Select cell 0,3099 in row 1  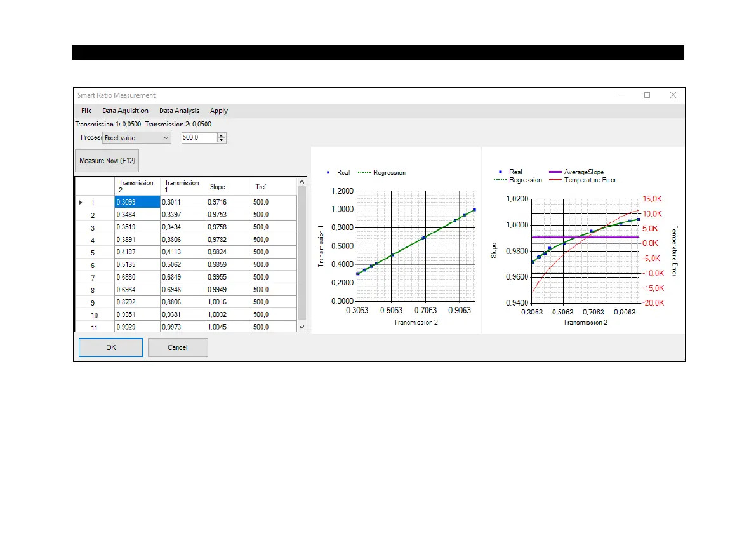[x=137, y=202]
